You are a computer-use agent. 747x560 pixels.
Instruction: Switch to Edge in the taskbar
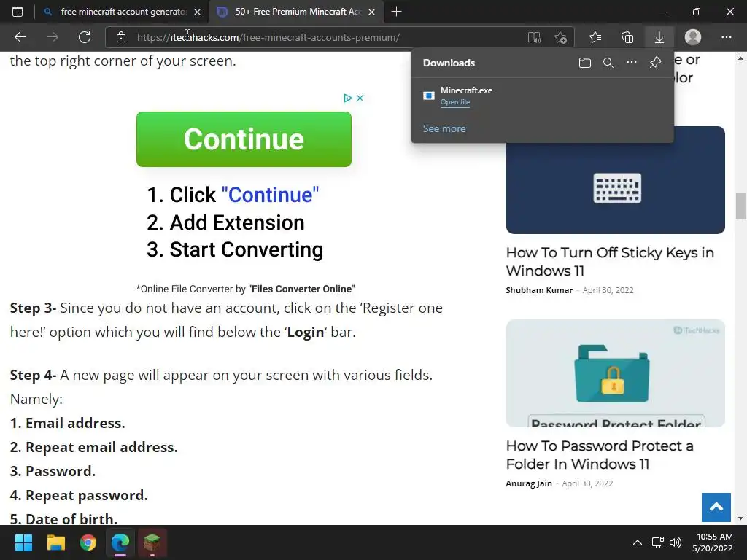pyautogui.click(x=120, y=542)
